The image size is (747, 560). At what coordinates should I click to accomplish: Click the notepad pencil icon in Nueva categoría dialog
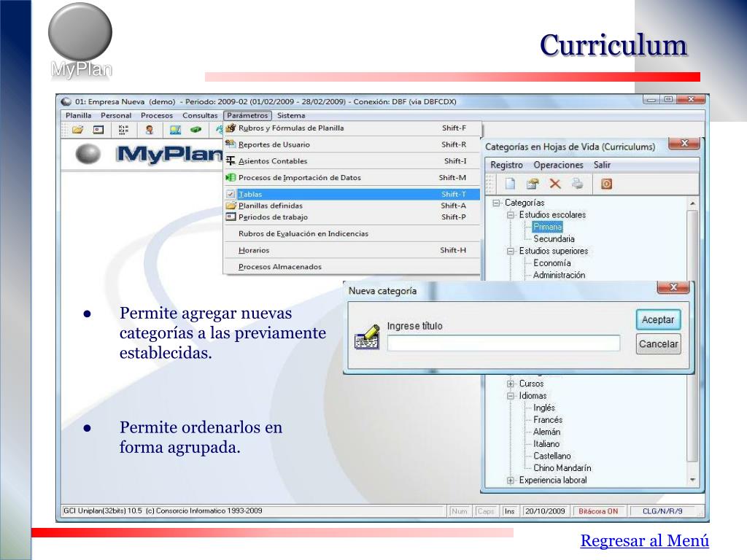click(x=368, y=337)
